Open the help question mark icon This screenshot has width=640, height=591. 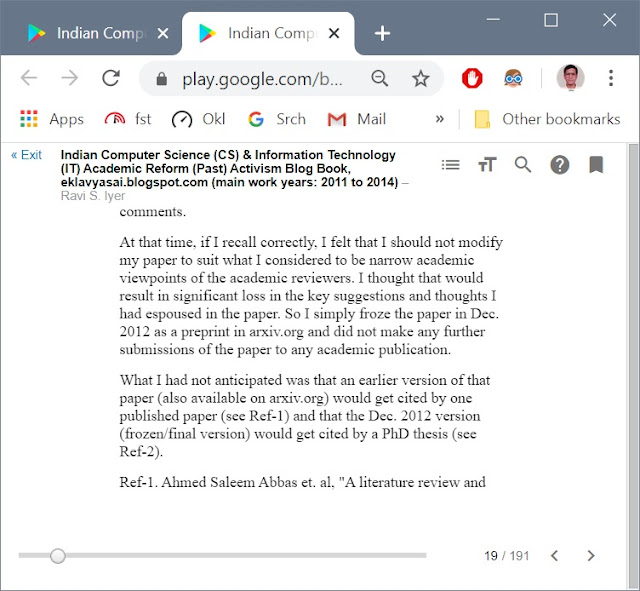point(560,165)
